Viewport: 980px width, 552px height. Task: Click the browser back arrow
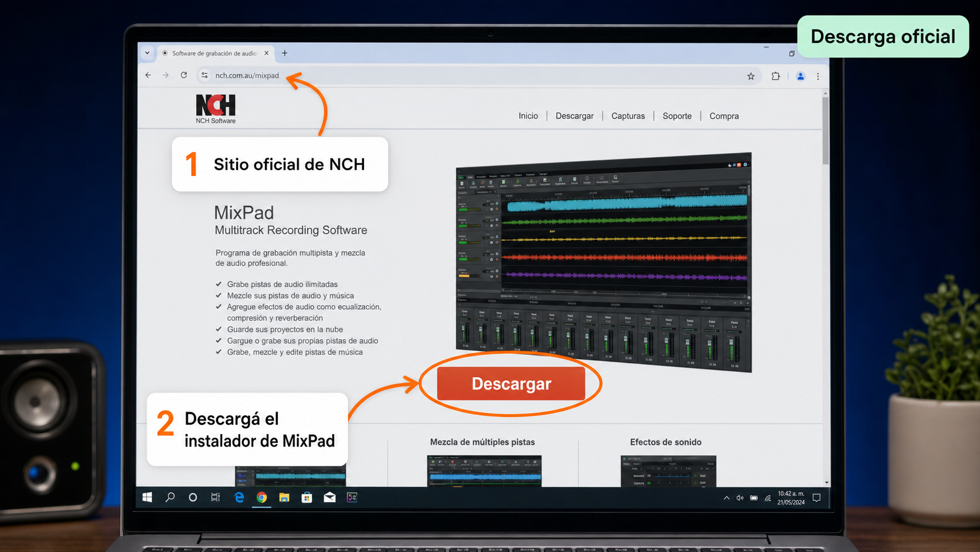point(148,75)
